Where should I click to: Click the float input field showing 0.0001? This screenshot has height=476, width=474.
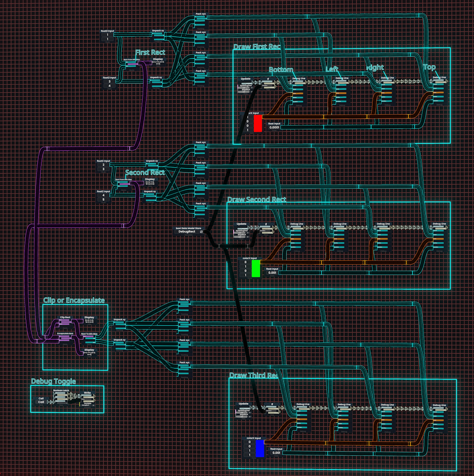point(275,128)
